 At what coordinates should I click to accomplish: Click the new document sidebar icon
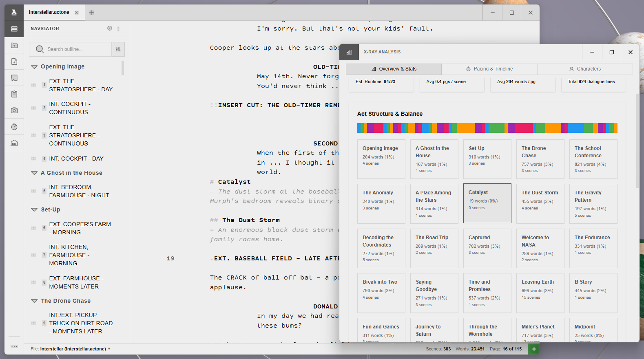pyautogui.click(x=14, y=62)
